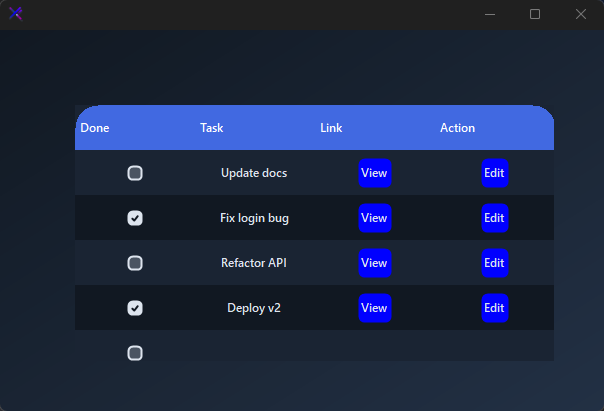
Task: Toggle the checkbox in the empty last row
Action: tap(135, 353)
